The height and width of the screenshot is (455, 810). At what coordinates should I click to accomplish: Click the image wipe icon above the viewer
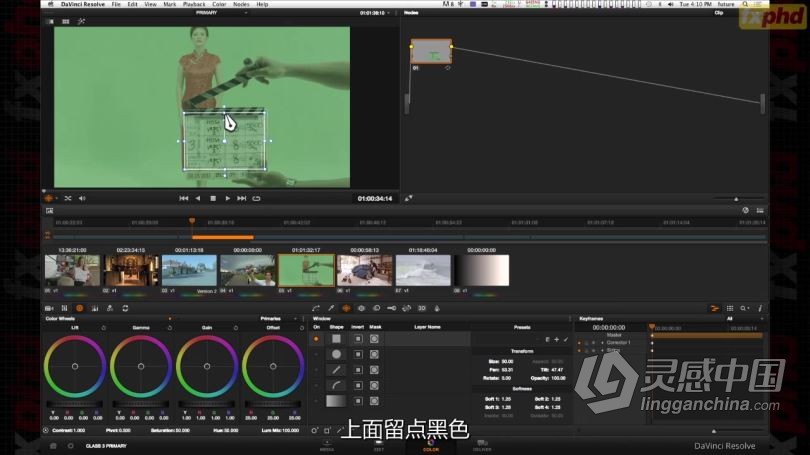[x=50, y=22]
